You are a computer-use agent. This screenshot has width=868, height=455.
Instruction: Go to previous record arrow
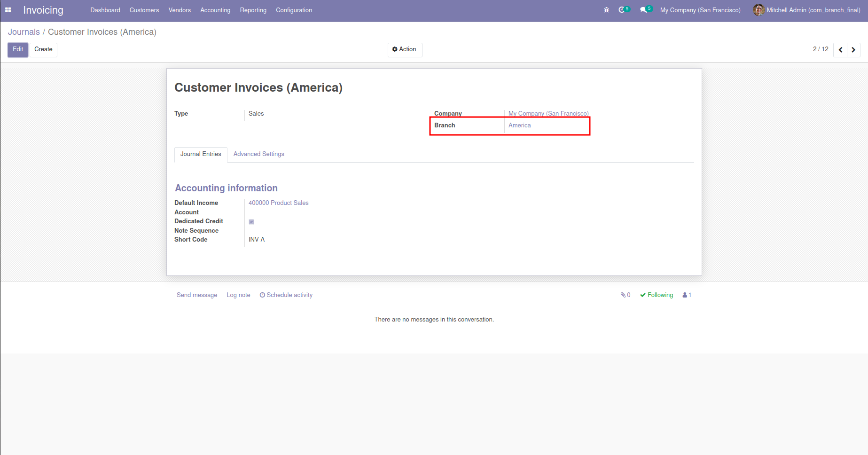pyautogui.click(x=840, y=50)
